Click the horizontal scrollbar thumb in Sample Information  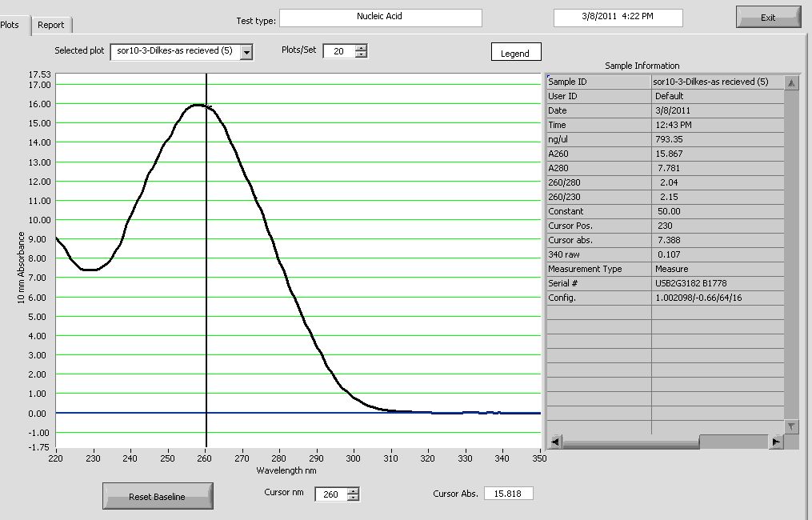tap(630, 442)
